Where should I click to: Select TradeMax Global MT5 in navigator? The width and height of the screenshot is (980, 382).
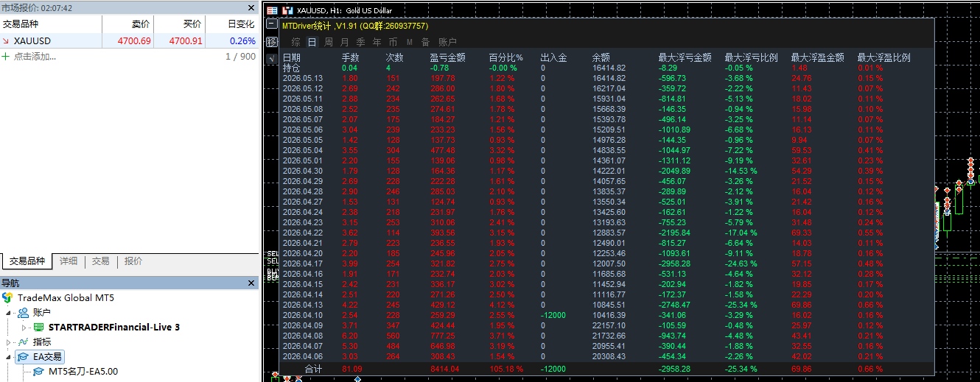coord(66,298)
